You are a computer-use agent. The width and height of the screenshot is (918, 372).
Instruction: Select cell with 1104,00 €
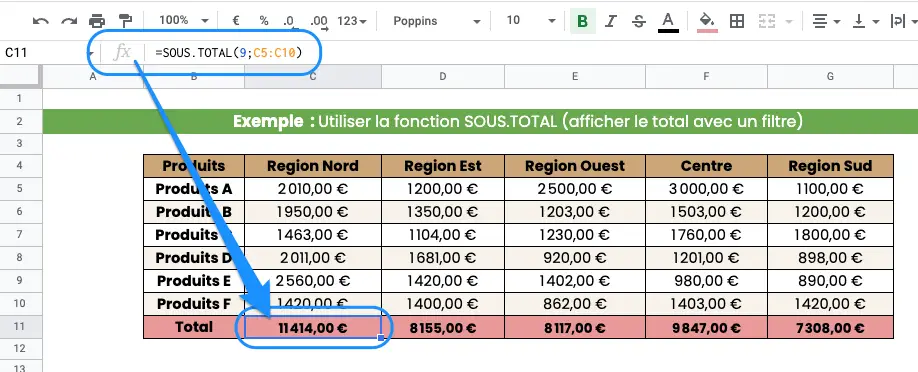click(x=443, y=235)
